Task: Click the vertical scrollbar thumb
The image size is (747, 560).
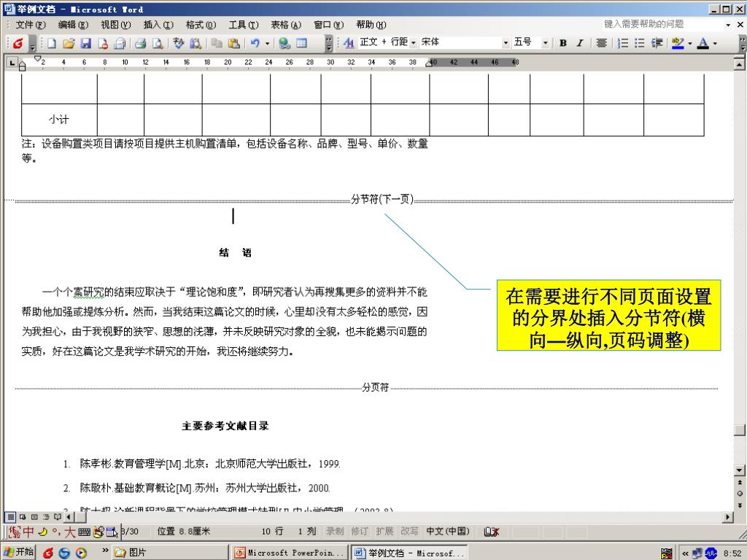Action: tap(740, 430)
